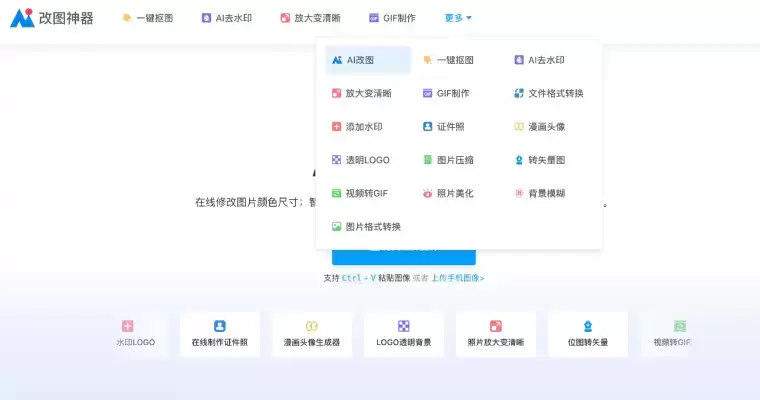This screenshot has height=400, width=760.
Task: Click the GIF制作 text in top navigation
Action: [x=399, y=18]
